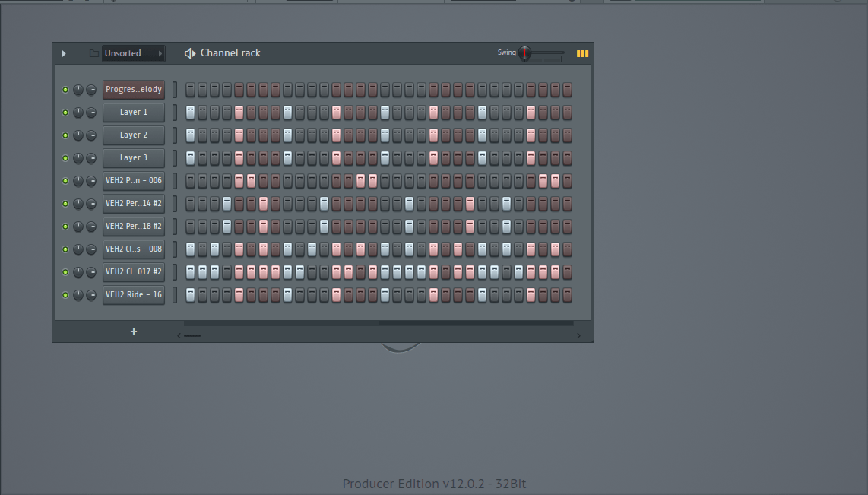Viewport: 868px width, 495px height.
Task: Click the channel selector next to Layer 1
Action: (175, 113)
